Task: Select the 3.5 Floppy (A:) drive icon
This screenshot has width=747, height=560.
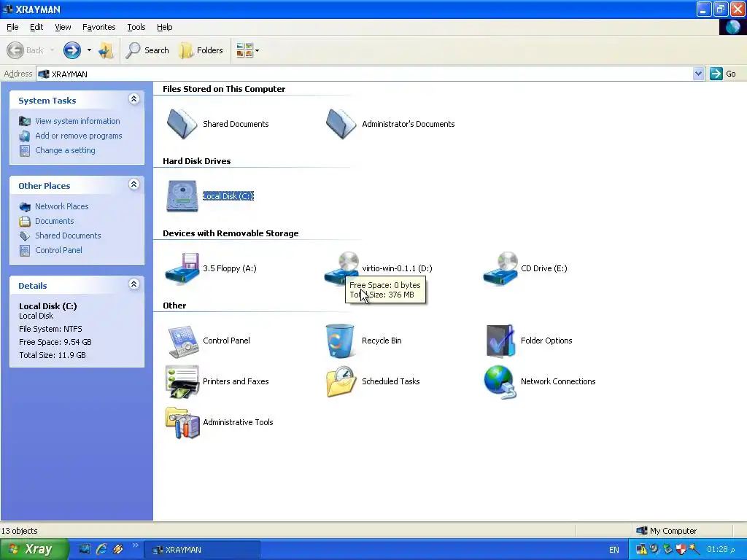Action: [x=182, y=268]
